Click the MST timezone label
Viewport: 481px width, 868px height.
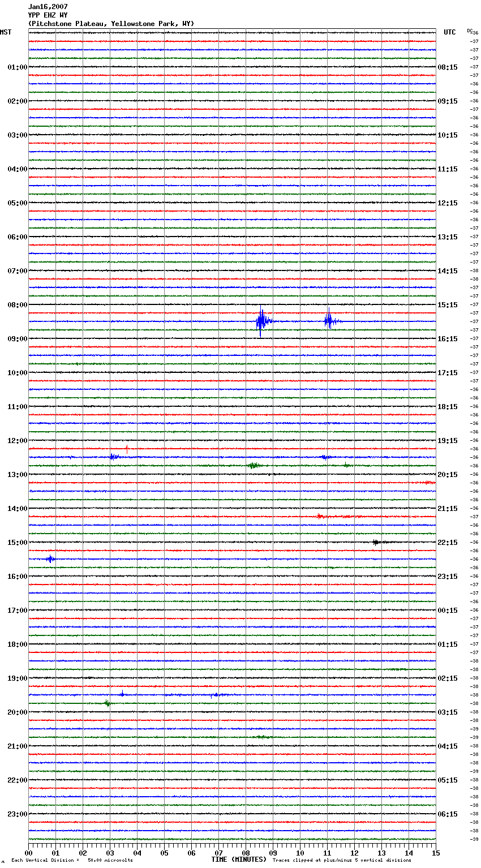coord(6,32)
